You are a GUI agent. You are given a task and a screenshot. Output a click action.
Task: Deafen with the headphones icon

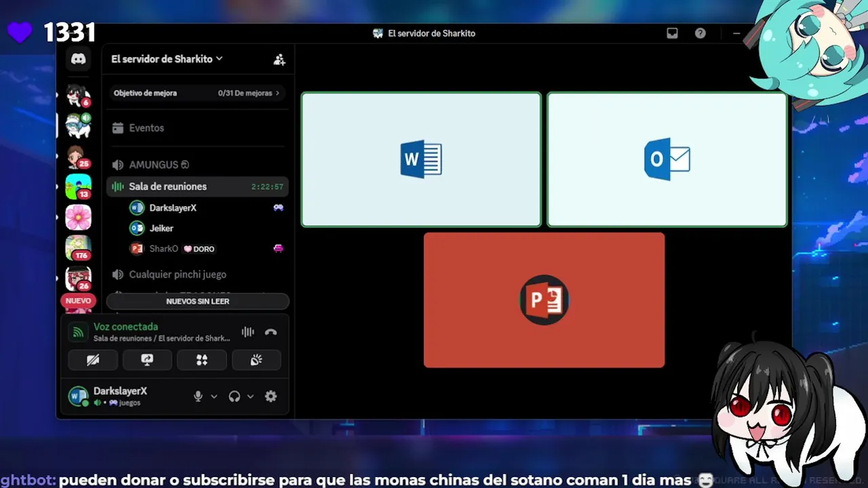[235, 396]
